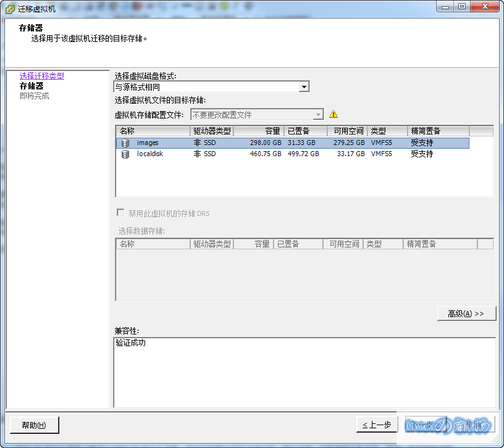Screen dimensions: 504x448
Task: Open the virtual disk format dropdown
Action: [303, 87]
